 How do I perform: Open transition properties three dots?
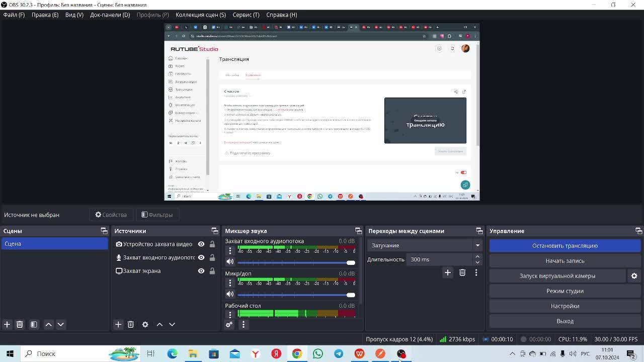(x=476, y=273)
